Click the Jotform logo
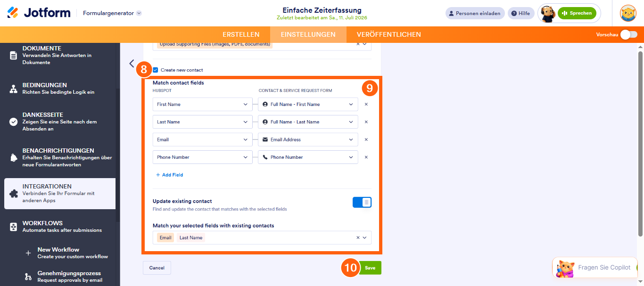 pyautogui.click(x=39, y=13)
